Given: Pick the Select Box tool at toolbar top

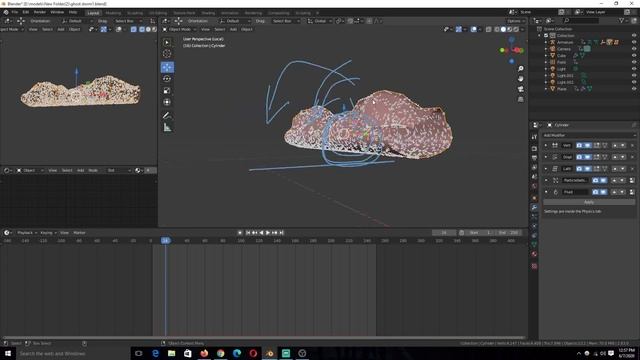Looking at the screenshot, I should (167, 42).
